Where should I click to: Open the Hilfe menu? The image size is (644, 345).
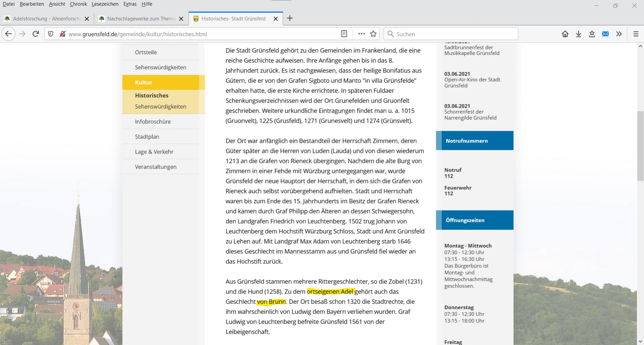(147, 4)
